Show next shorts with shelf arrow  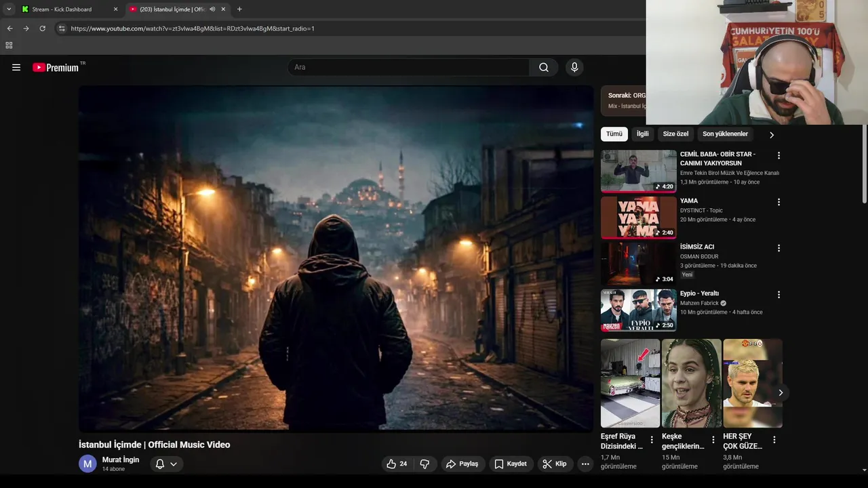(781, 392)
